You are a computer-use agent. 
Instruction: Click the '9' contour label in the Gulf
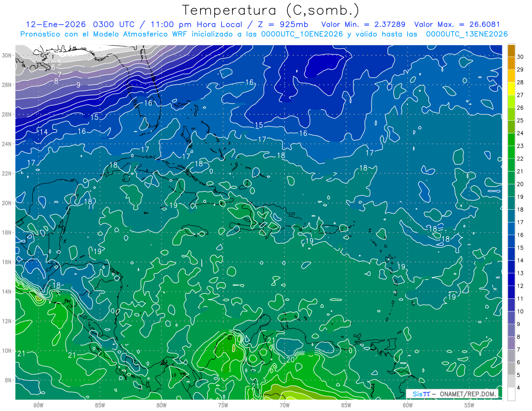coord(78,85)
